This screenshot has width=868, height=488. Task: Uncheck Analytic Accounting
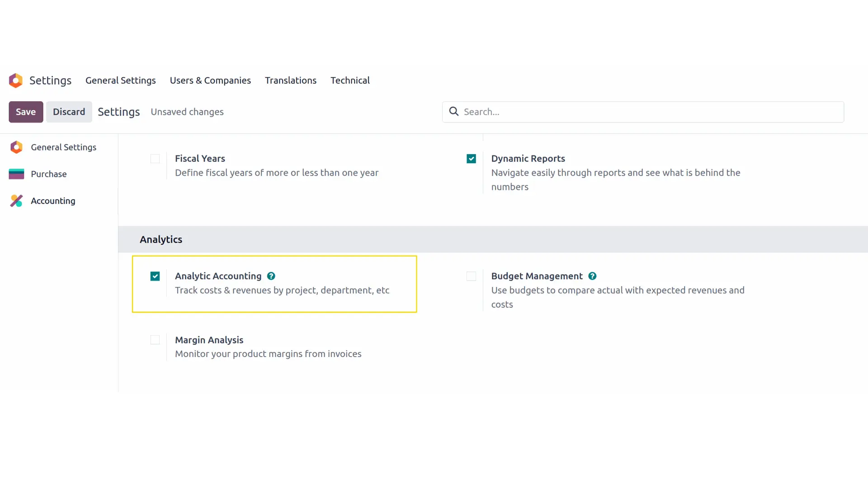(x=155, y=276)
